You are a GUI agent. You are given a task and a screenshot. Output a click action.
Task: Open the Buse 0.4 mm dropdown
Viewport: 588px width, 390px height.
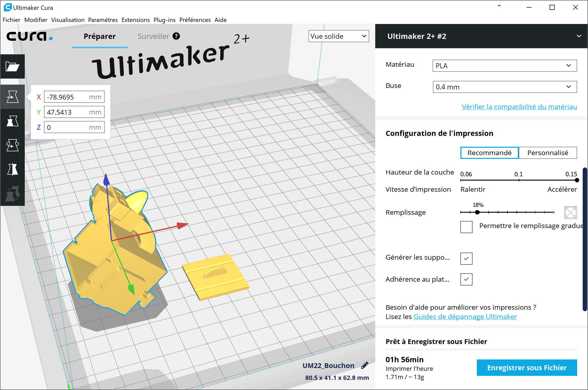tap(505, 87)
